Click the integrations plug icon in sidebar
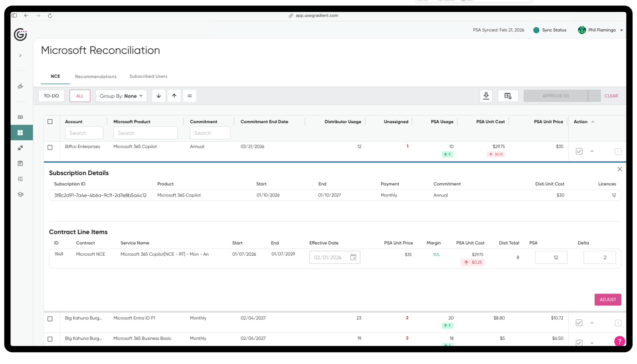637x364 pixels. pos(20,147)
